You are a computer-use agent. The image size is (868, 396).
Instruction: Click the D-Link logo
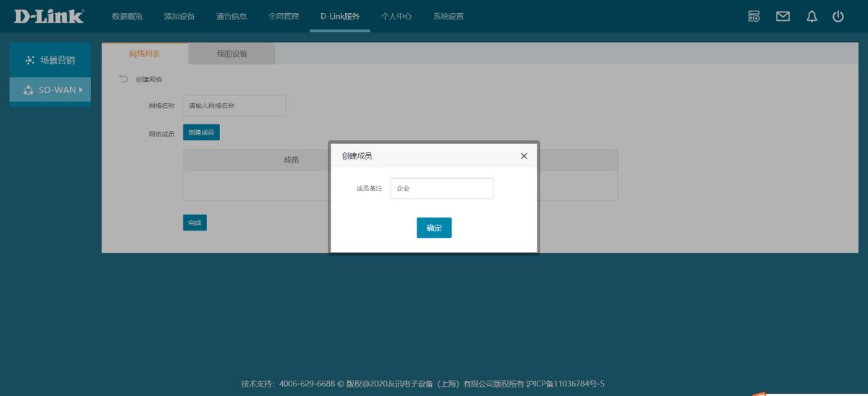[x=48, y=16]
